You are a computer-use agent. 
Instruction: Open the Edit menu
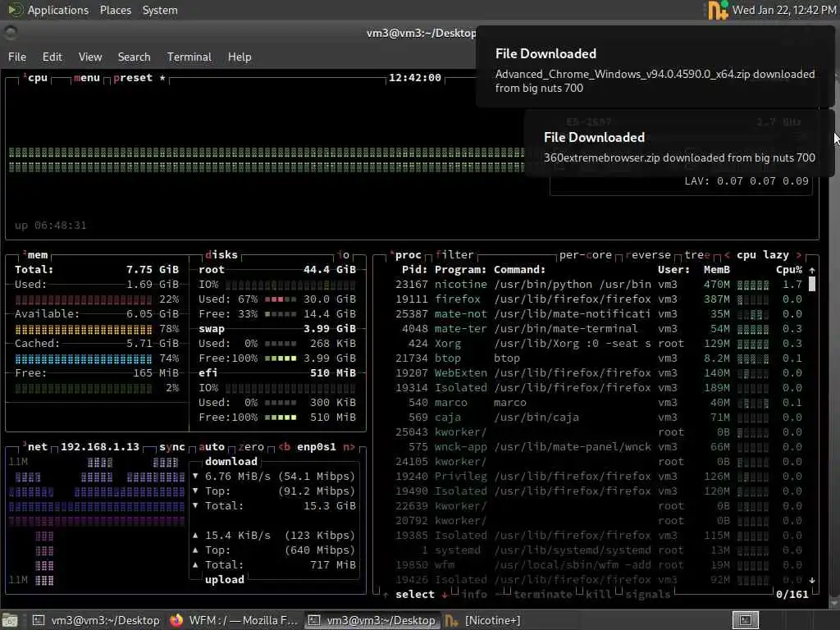52,57
